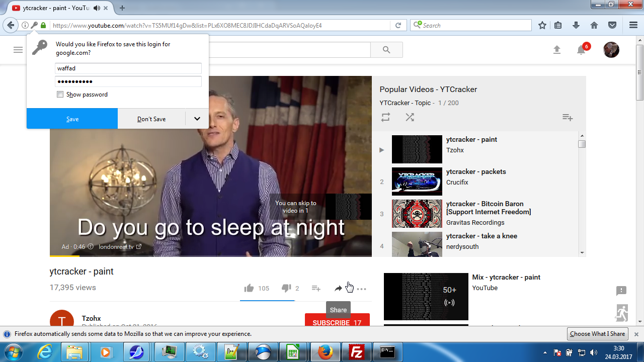644x362 pixels.
Task: Go back with Firefox back arrow
Action: tap(11, 25)
